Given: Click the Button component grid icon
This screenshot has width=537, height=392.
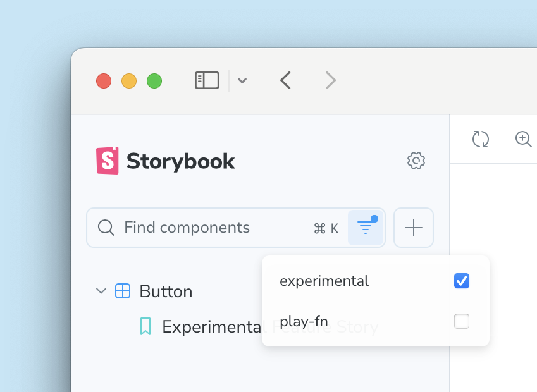Looking at the screenshot, I should (121, 291).
